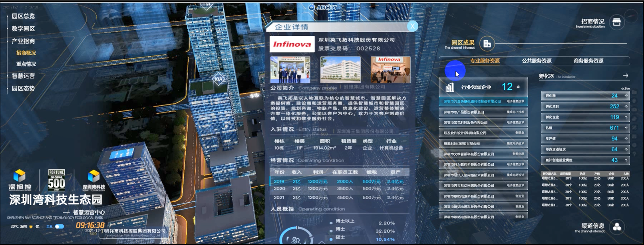
Task: Click the 行业领军企业 count 12
Action: [x=507, y=87]
